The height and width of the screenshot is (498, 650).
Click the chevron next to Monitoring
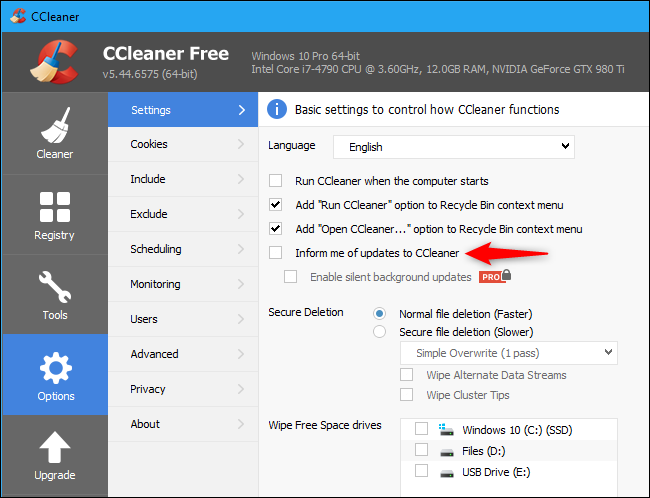[241, 284]
